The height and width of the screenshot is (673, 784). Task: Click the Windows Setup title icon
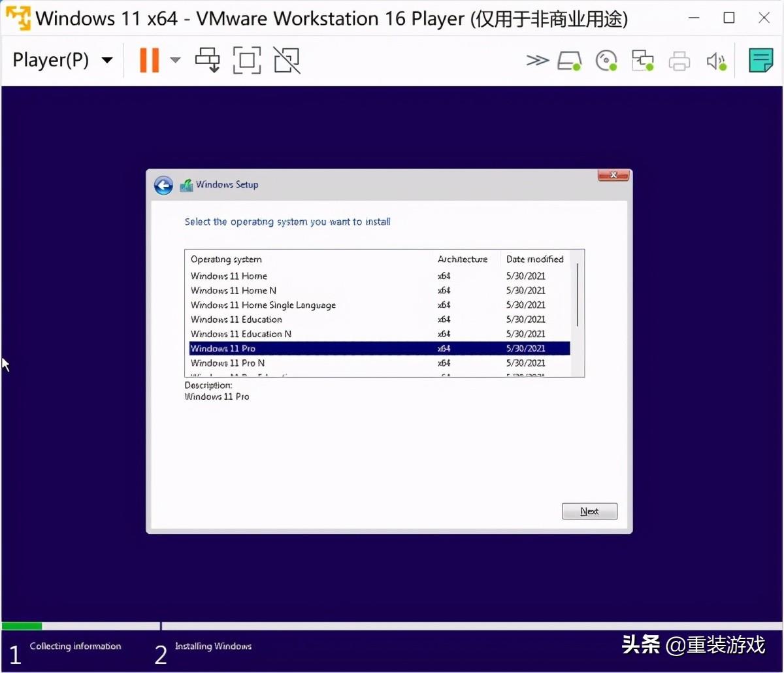[186, 185]
